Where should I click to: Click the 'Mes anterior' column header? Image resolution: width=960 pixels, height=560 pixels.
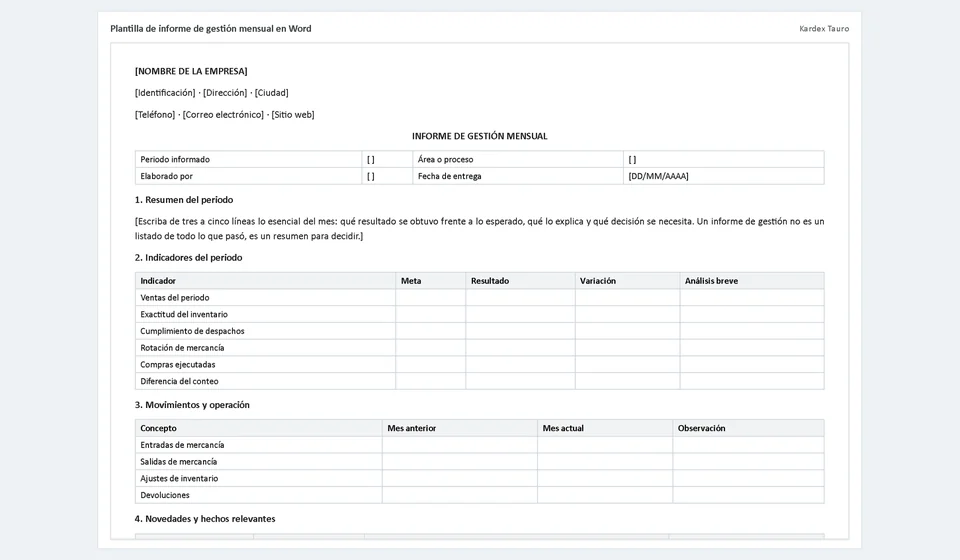[460, 428]
